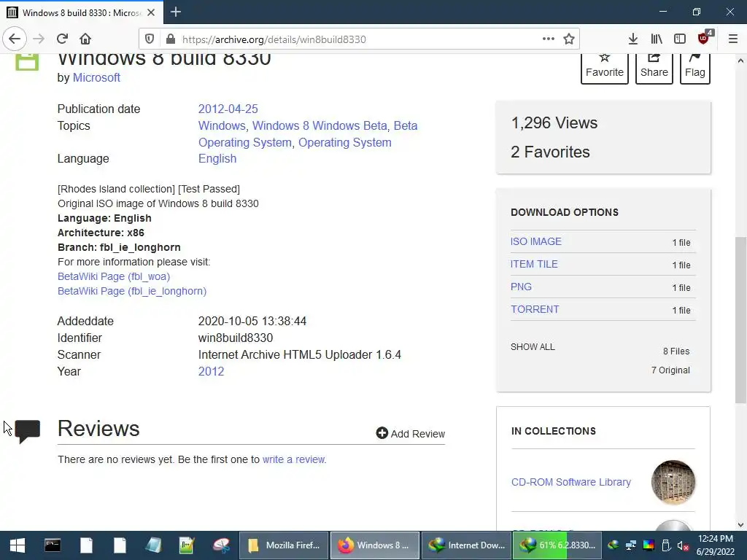This screenshot has width=747, height=560.
Task: Open the second blank document taskbar icon
Action: [x=120, y=545]
